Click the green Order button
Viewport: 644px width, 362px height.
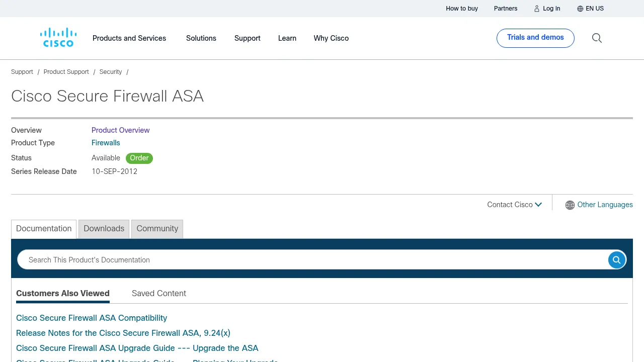click(x=139, y=158)
